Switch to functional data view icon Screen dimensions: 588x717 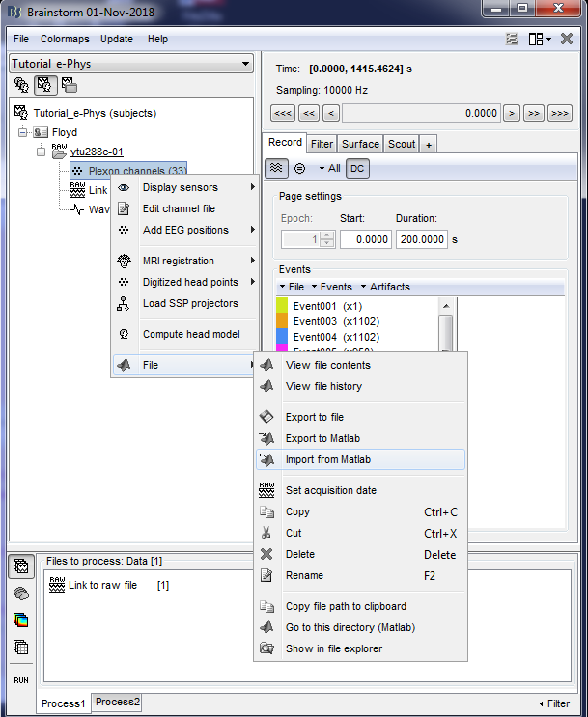(x=44, y=85)
